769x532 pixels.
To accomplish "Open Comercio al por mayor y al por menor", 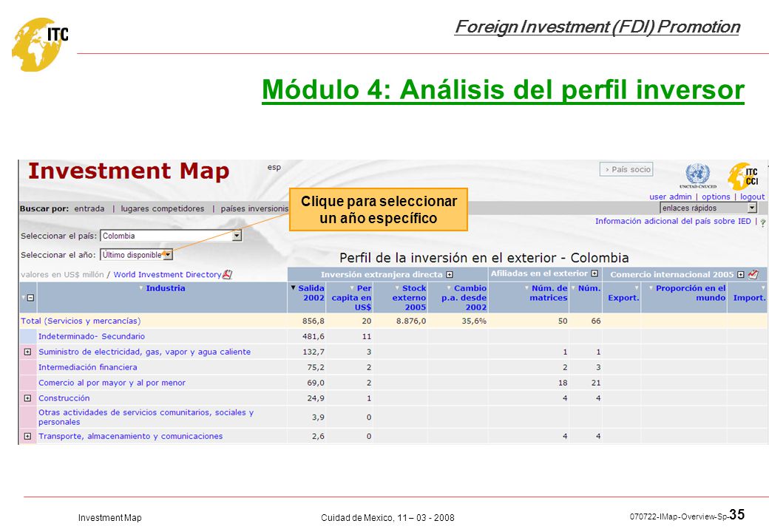I will (x=112, y=383).
